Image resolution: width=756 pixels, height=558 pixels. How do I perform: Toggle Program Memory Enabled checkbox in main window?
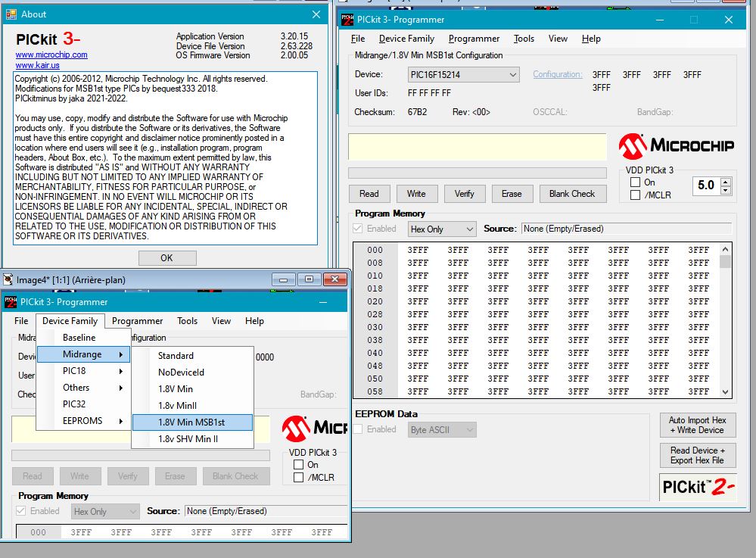357,229
